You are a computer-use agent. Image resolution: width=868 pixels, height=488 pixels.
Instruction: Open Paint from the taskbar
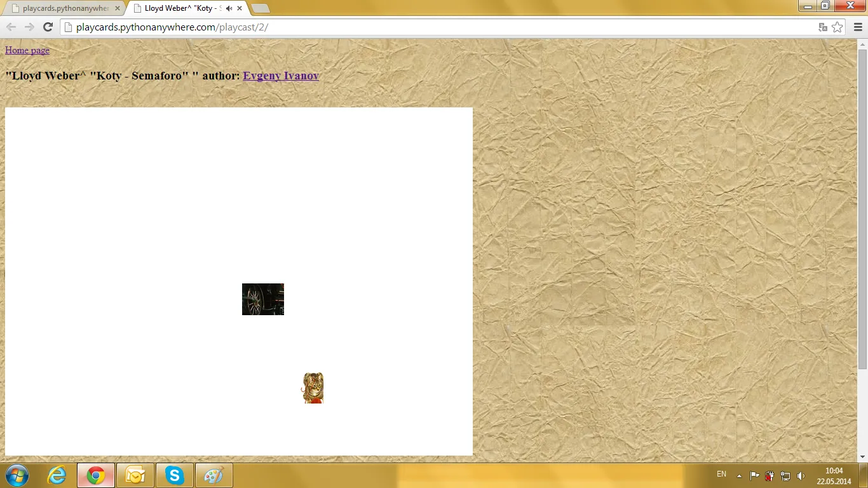[214, 475]
